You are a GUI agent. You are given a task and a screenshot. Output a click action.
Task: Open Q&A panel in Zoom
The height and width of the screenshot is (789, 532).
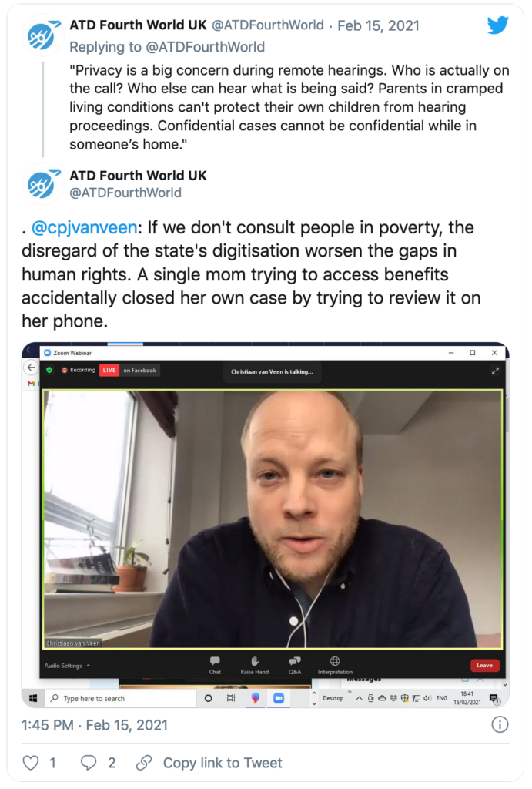tap(295, 665)
